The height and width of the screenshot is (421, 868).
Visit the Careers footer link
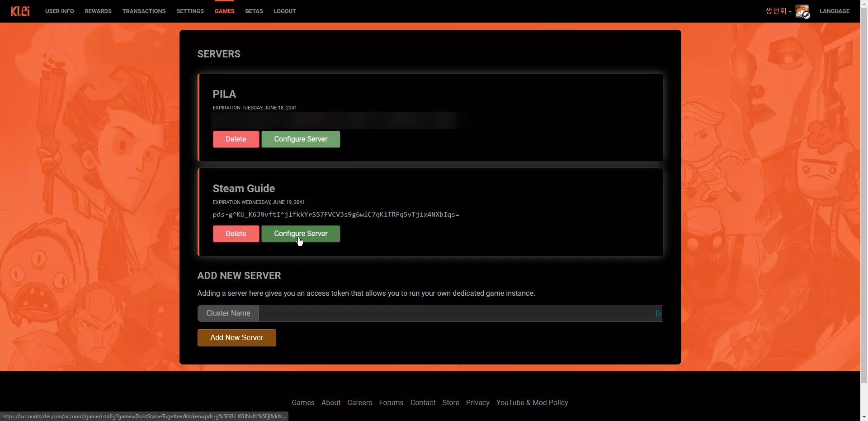coord(360,403)
